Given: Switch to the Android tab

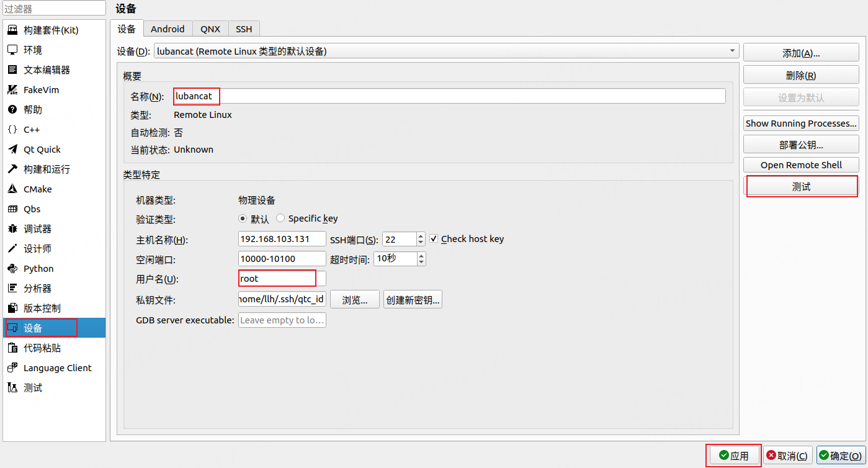Looking at the screenshot, I should click(x=168, y=29).
